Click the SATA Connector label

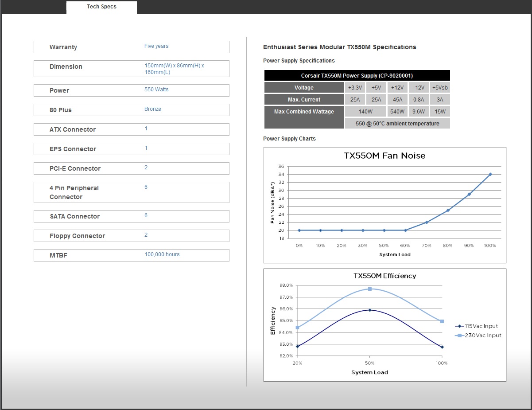75,216
